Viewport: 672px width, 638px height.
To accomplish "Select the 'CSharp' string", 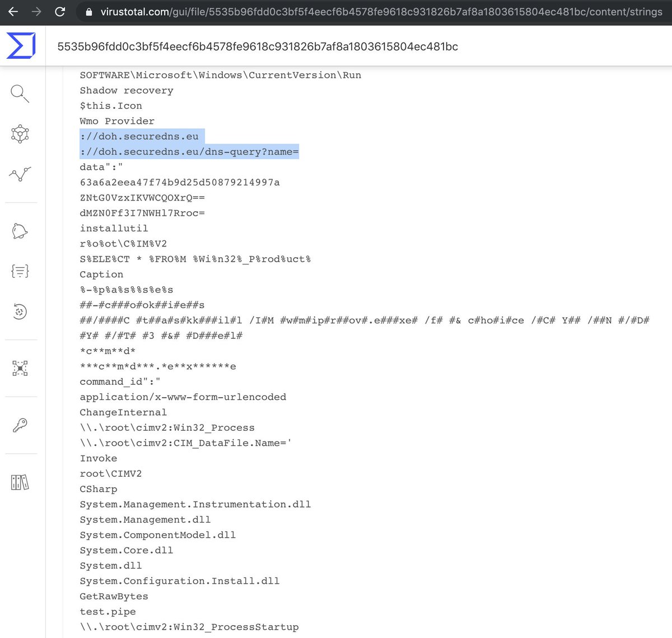I will point(99,489).
